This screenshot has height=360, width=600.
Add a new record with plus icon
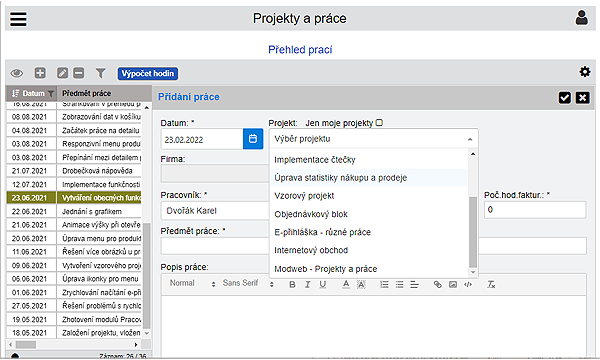(x=40, y=73)
